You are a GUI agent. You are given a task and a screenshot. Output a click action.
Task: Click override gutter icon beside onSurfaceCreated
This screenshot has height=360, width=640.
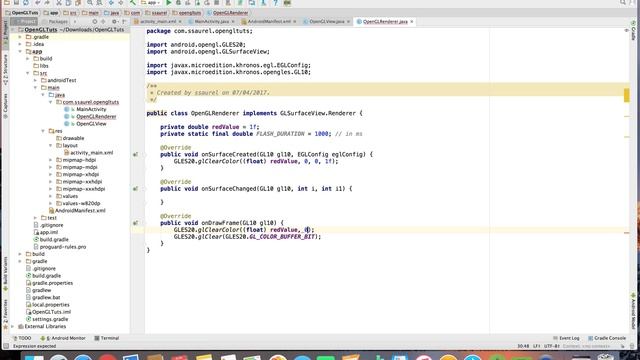pyautogui.click(x=135, y=155)
